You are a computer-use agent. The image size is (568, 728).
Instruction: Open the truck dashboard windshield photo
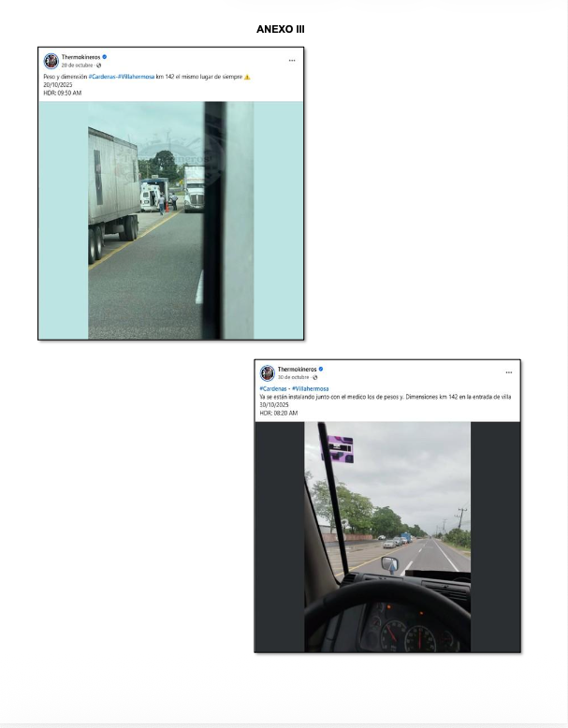[x=387, y=537]
